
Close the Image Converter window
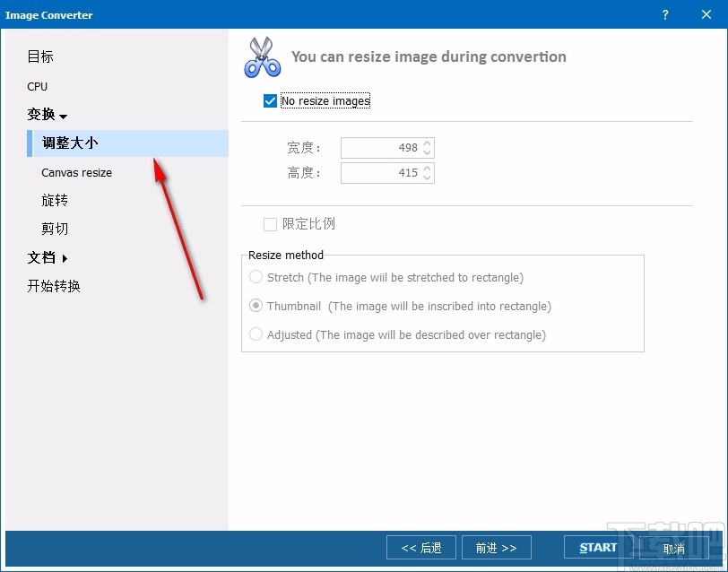[706, 15]
